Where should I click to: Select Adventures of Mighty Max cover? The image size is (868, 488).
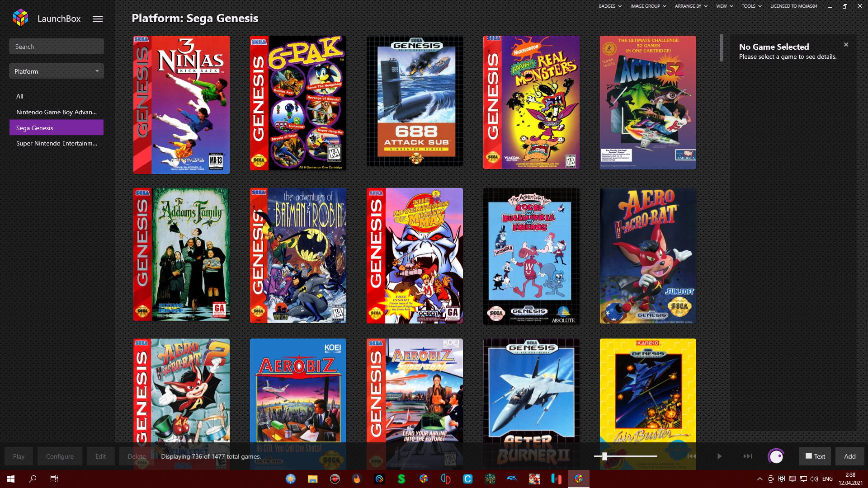point(415,256)
